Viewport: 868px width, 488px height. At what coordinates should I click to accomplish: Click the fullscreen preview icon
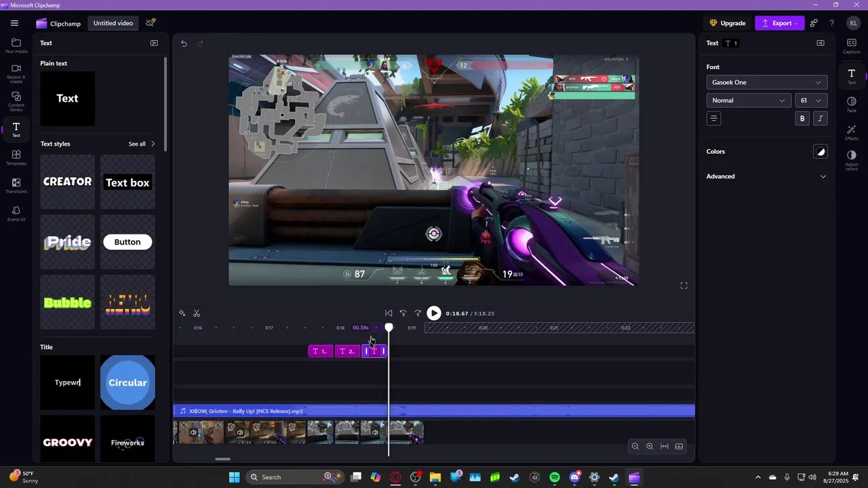click(x=684, y=285)
